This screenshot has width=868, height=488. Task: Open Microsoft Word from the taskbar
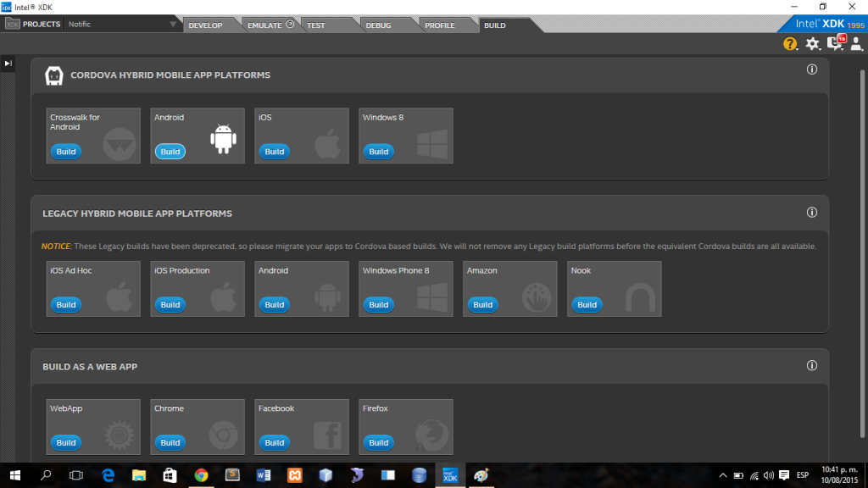click(264, 475)
